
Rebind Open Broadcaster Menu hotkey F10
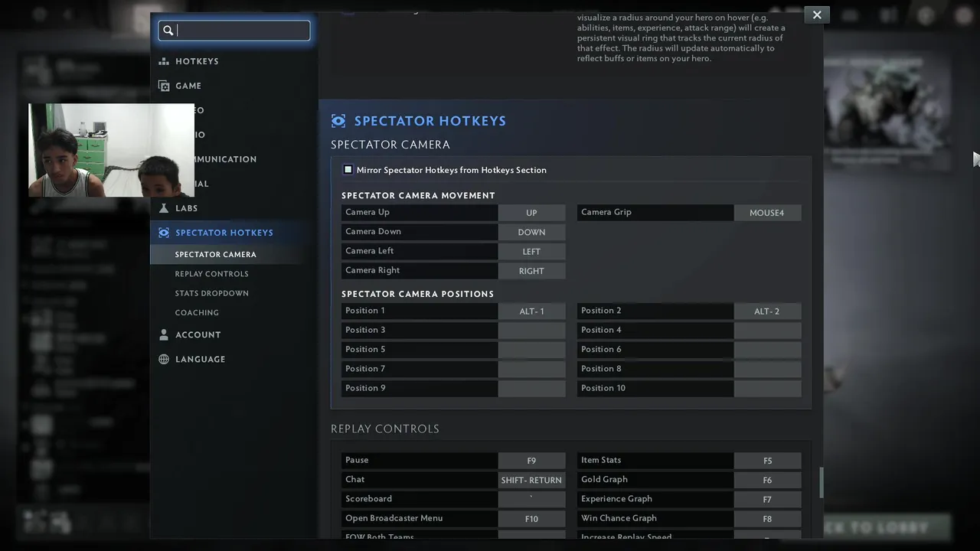click(531, 519)
